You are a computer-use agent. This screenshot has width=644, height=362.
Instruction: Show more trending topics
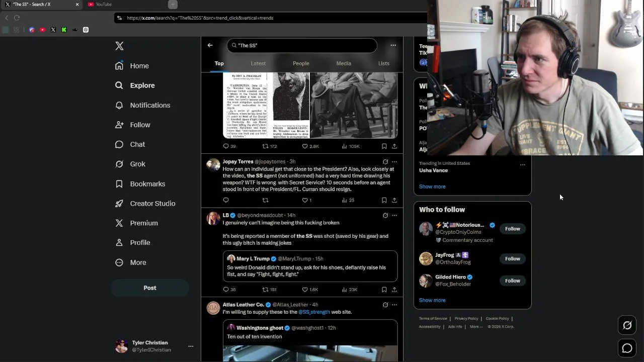[x=432, y=187]
